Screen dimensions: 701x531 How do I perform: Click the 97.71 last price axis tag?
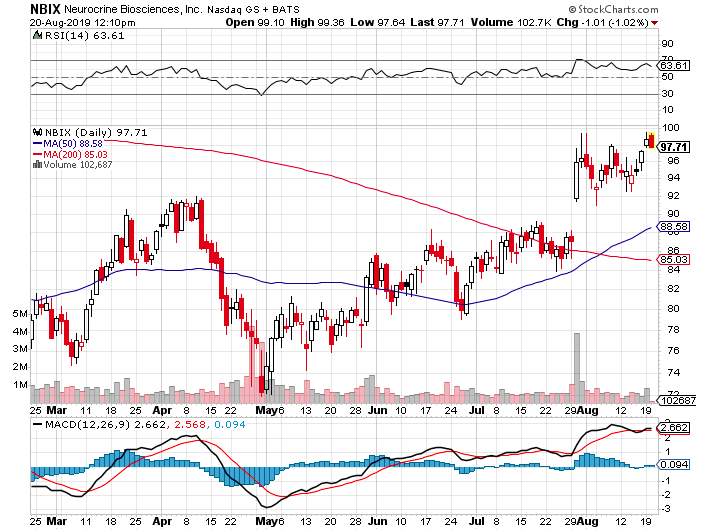click(673, 147)
